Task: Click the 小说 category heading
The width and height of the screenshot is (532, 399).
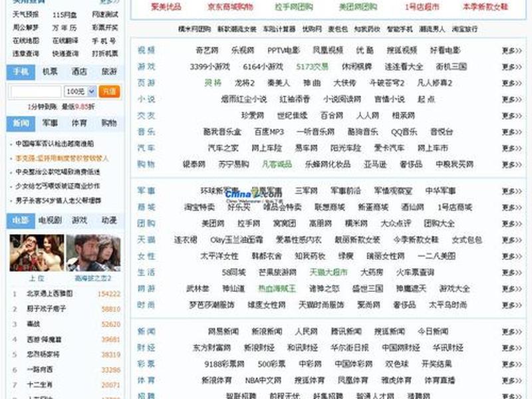Action: 146,99
